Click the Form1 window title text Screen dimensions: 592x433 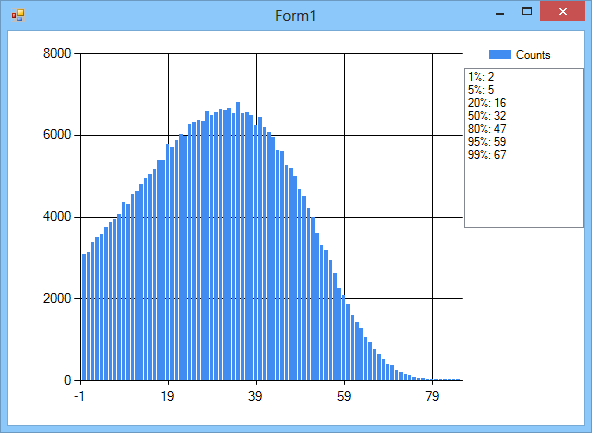[x=296, y=16]
